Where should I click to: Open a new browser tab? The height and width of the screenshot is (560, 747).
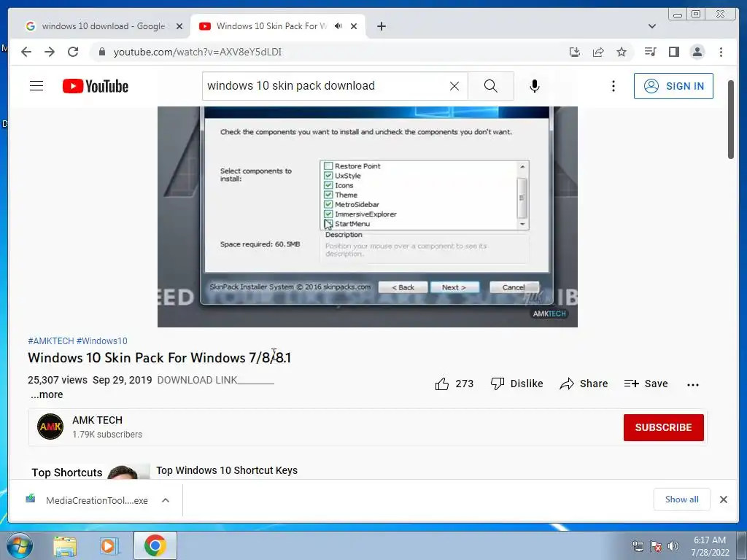(x=381, y=26)
